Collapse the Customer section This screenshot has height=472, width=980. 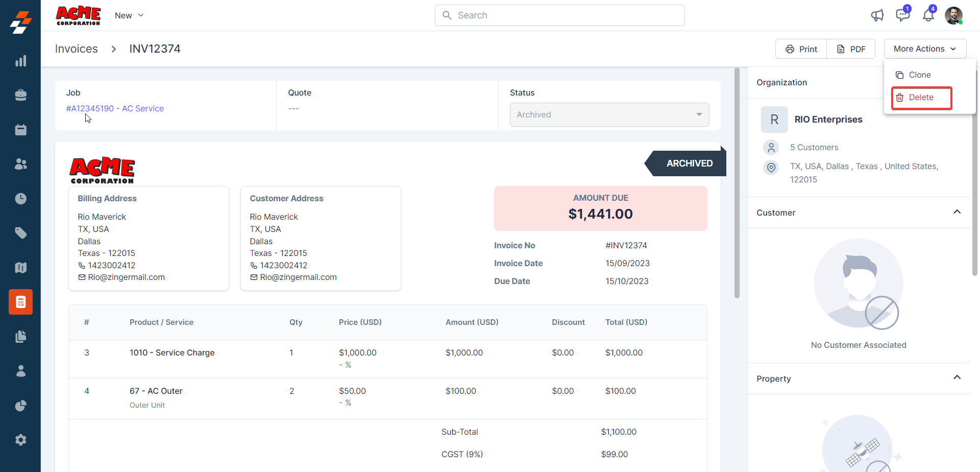(x=957, y=212)
